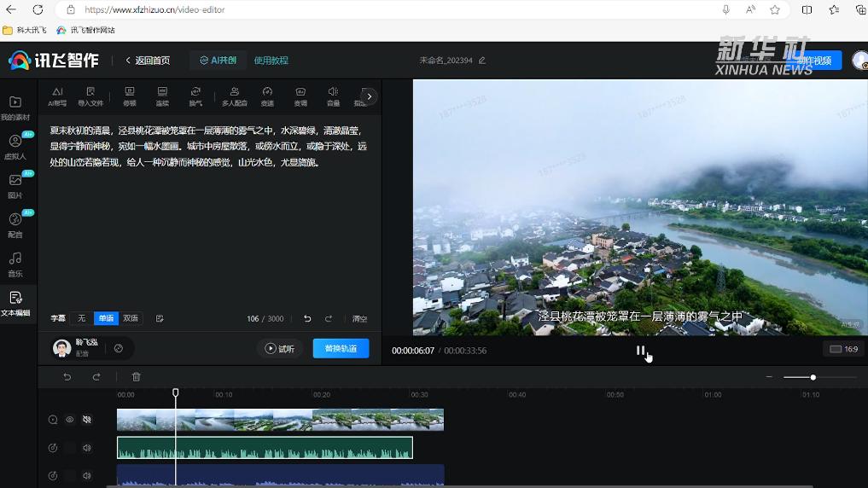Set subtitles to 无 (none)

(x=82, y=318)
